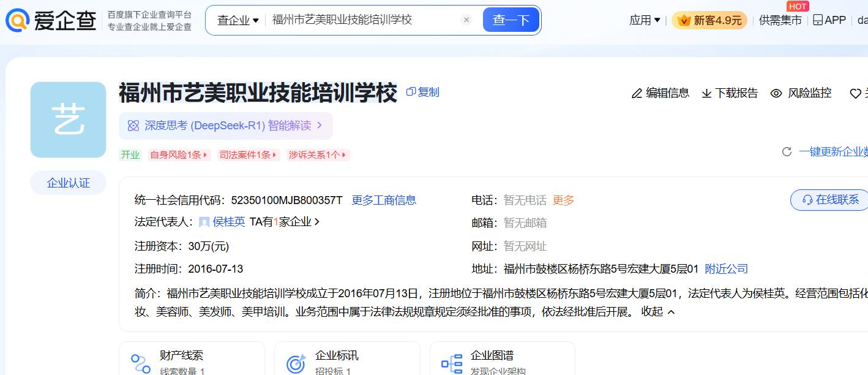Open the 企业标讯 card icon
868x375 pixels.
coord(296,363)
